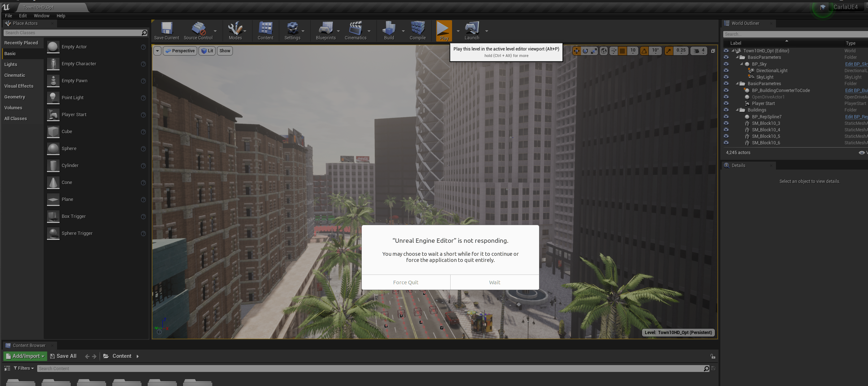Screen dimensions: 868x386
Task: Click the Lit view mode button
Action: (x=207, y=51)
